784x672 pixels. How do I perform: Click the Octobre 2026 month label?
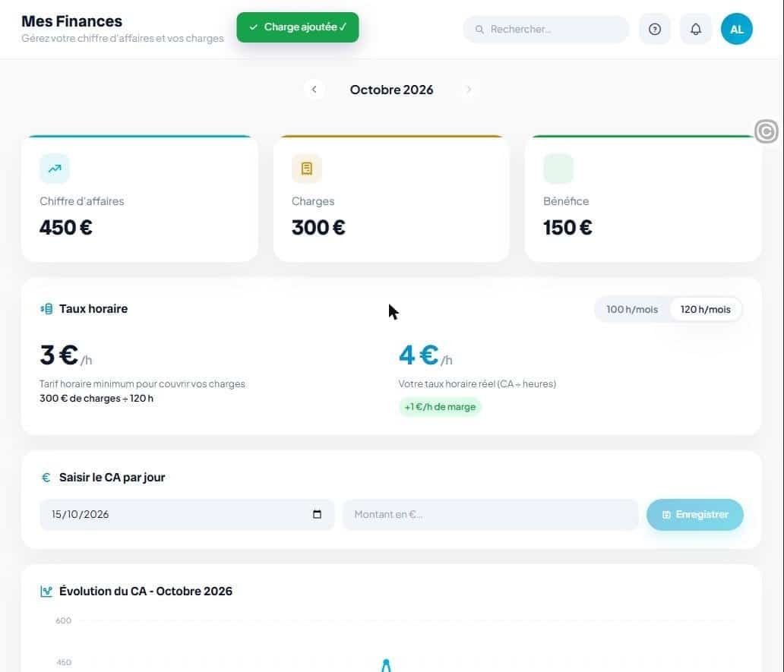coord(391,90)
